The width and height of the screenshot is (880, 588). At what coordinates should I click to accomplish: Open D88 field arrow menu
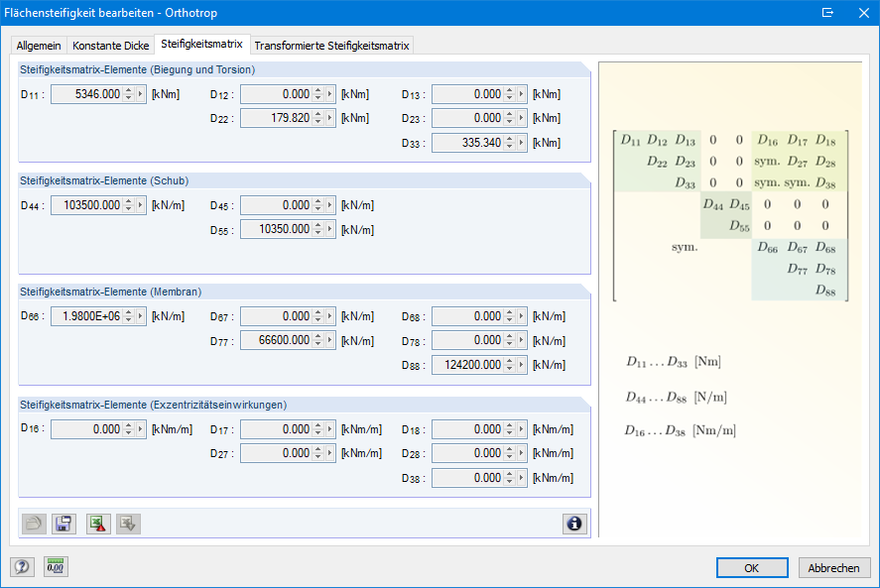tap(522, 365)
